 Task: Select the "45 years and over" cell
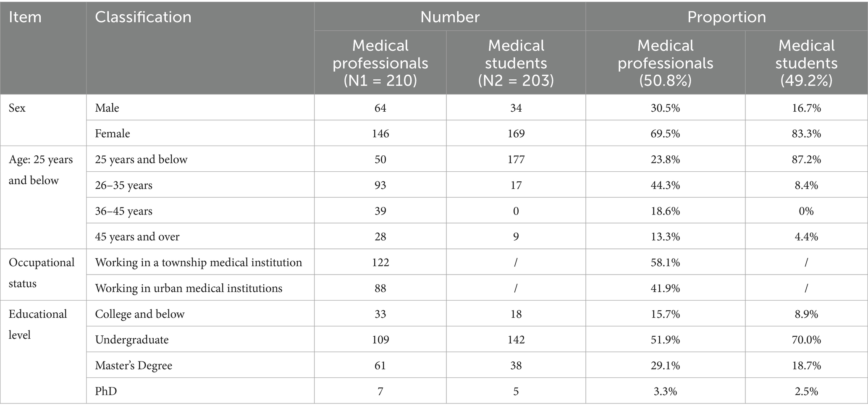137,237
